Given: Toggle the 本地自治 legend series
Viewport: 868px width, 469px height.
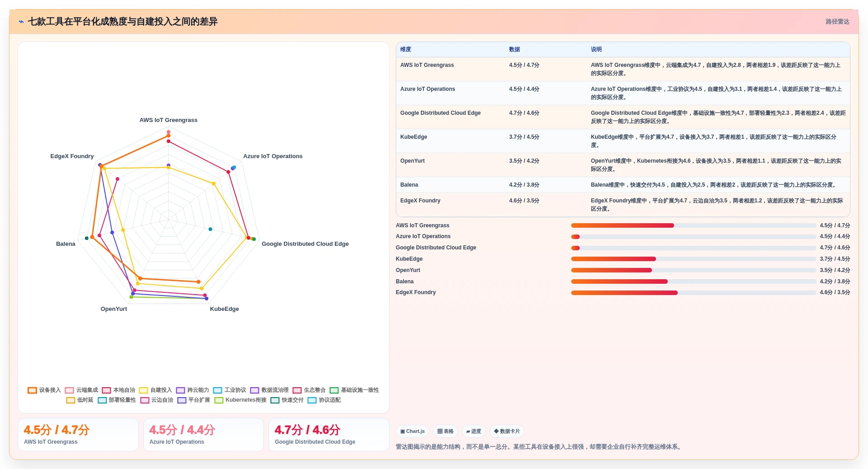Looking at the screenshot, I should click(x=118, y=390).
